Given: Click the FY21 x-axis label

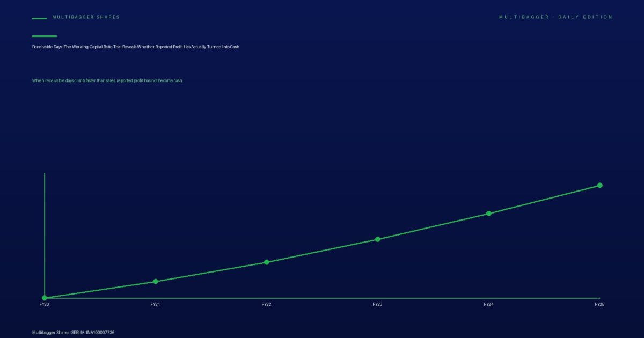Looking at the screenshot, I should click(x=156, y=304).
